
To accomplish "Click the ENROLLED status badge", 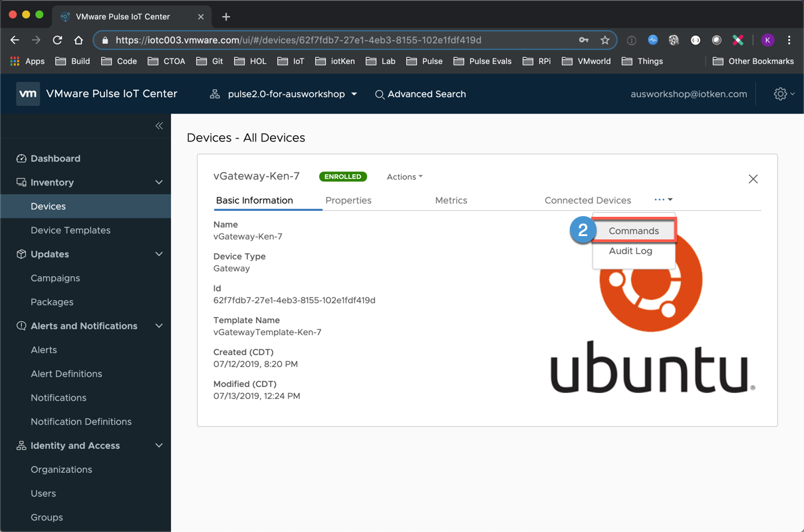I will 343,177.
